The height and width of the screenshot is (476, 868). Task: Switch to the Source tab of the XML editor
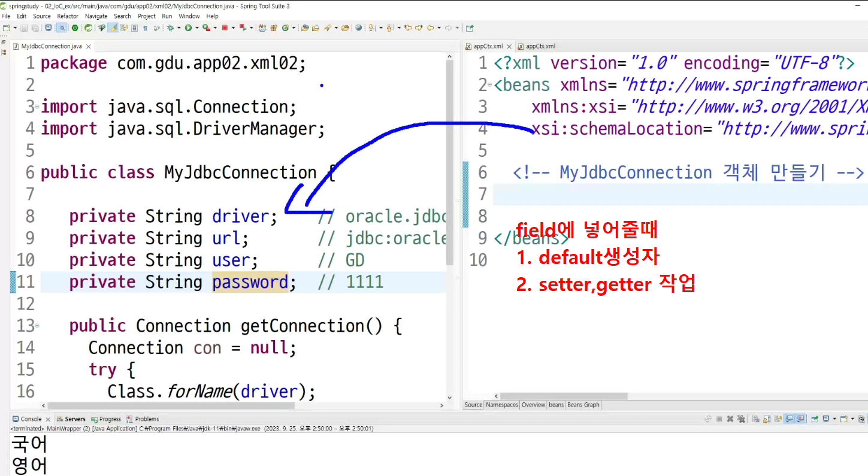tap(473, 405)
